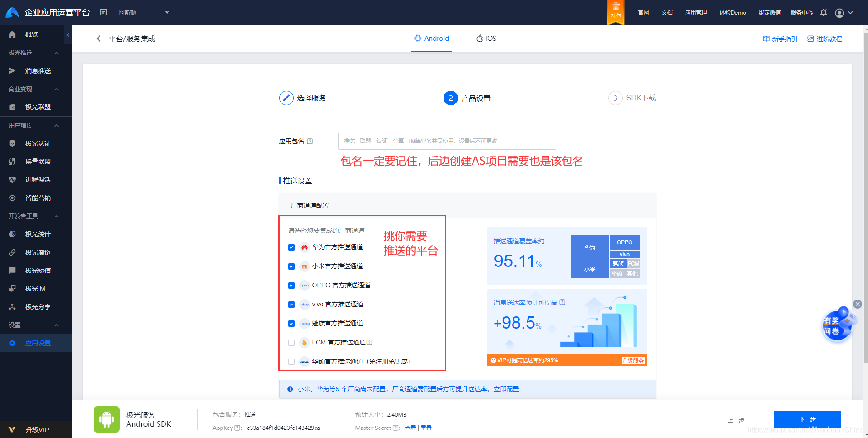Open 极光分享 share icon
868x438 pixels.
(x=12, y=307)
